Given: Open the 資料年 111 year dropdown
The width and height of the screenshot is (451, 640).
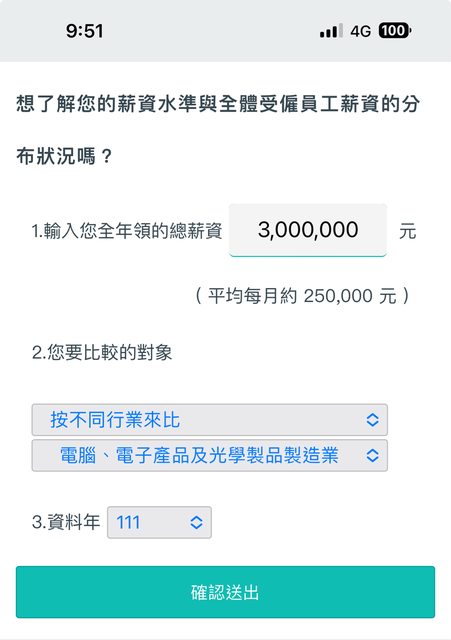Looking at the screenshot, I should 159,522.
